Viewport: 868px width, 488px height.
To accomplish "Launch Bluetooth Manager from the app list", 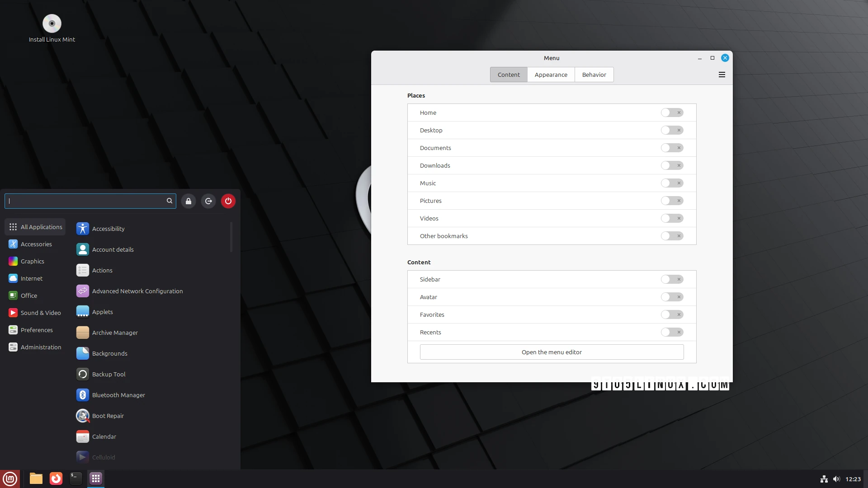I will [118, 394].
